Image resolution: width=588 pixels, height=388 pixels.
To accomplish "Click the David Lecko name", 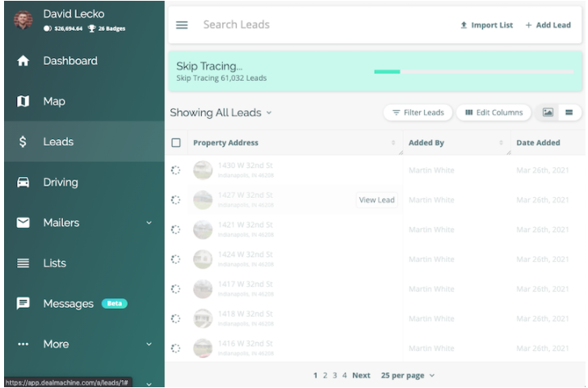I will [73, 14].
